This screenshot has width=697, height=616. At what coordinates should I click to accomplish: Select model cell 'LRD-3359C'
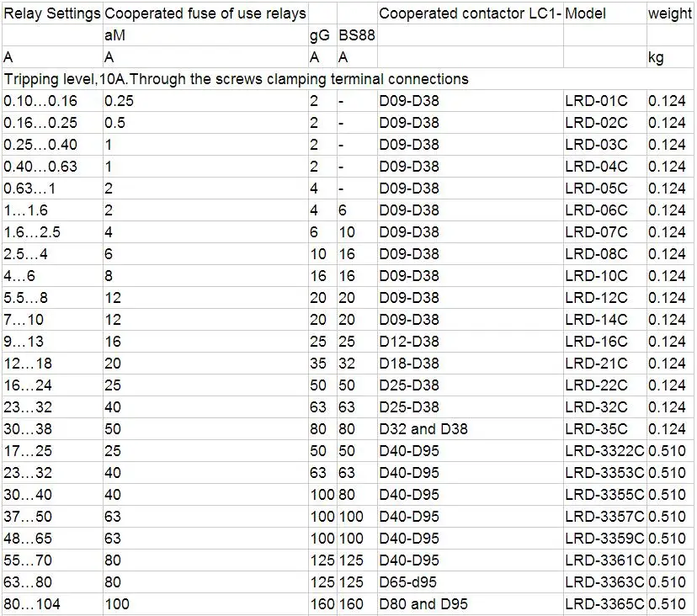(x=604, y=539)
